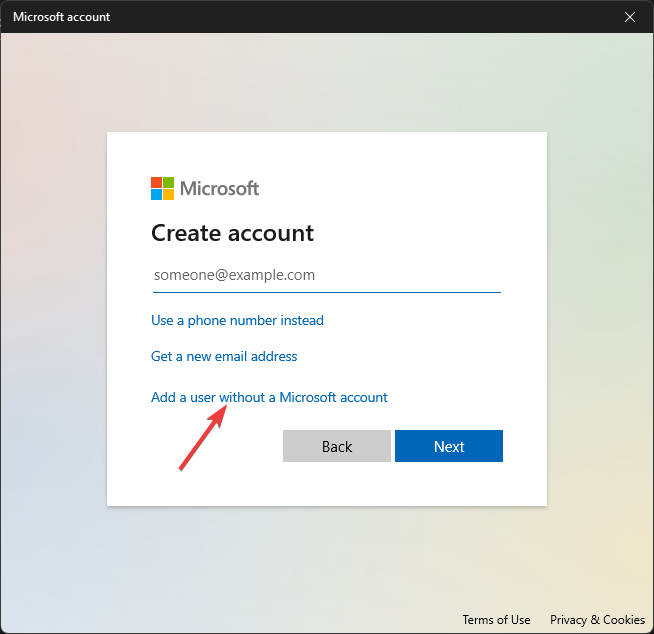The image size is (654, 634).
Task: Click the 'Create account' heading text
Action: [232, 233]
